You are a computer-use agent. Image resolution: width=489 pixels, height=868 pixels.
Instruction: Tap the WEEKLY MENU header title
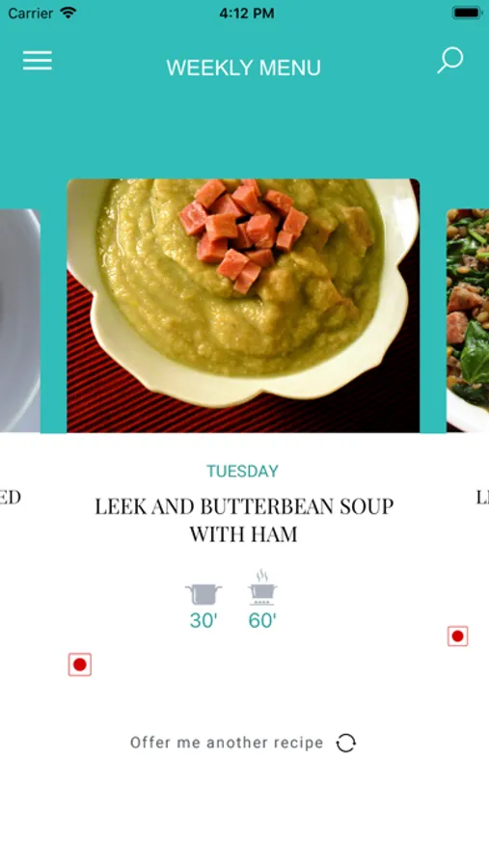point(244,68)
